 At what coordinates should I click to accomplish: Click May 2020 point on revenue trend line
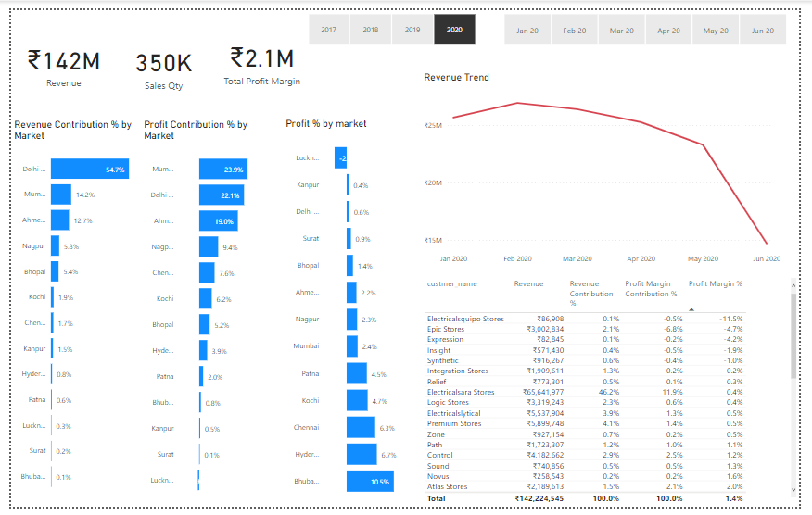[703, 144]
